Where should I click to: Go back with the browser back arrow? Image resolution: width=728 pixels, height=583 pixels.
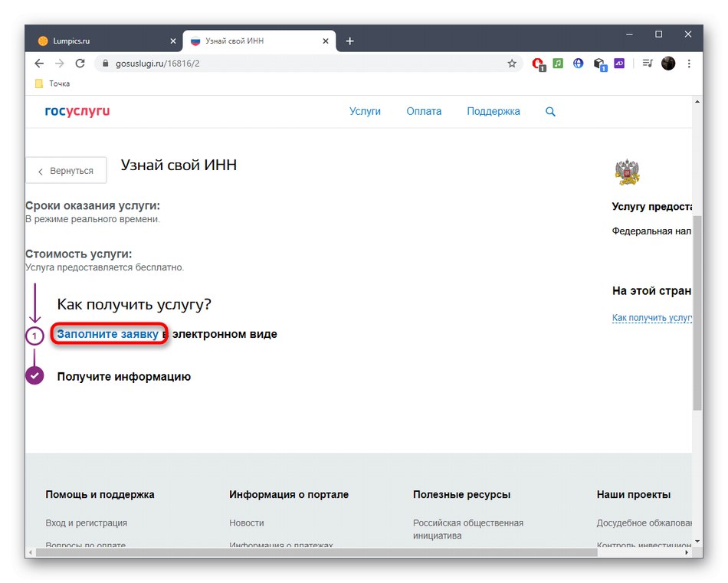(39, 64)
